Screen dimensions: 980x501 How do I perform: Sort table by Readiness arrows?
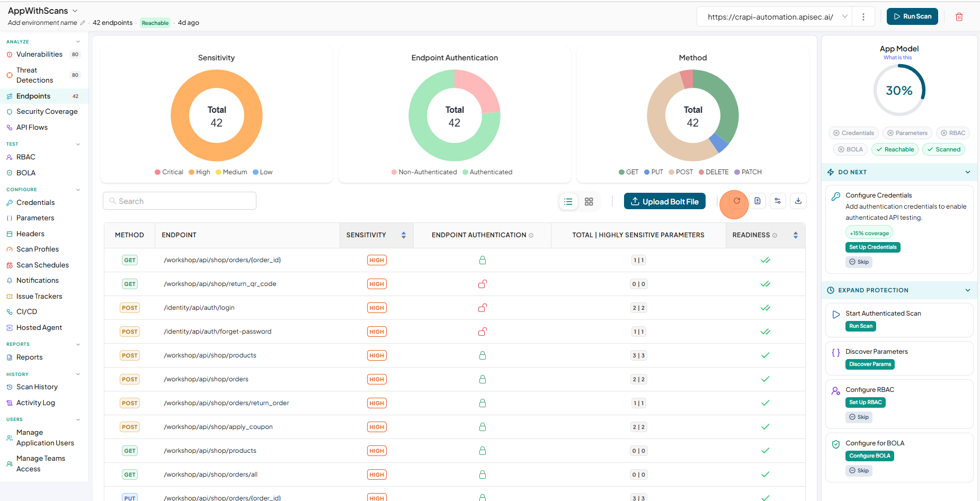796,235
